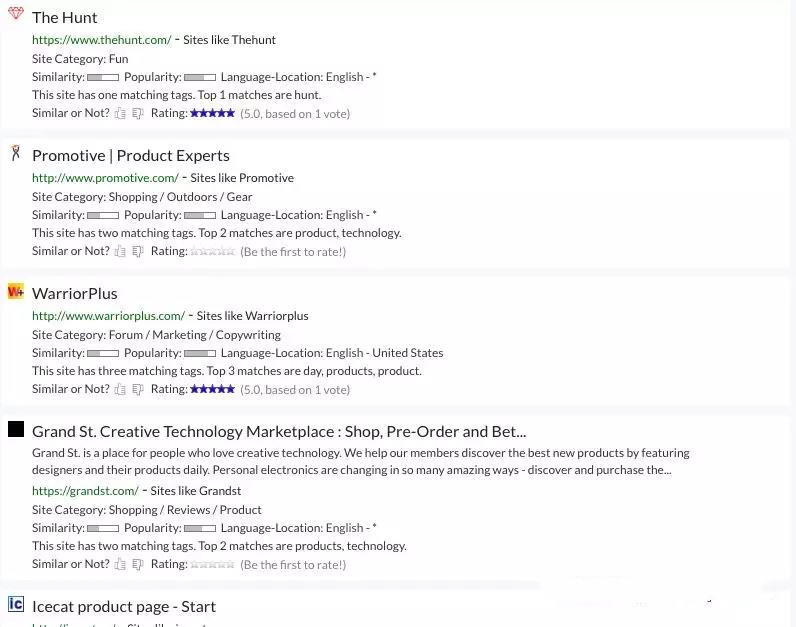Screen dimensions: 796x627
Task: Click Promotive '(Be the first to rate!)'
Action: coord(293,252)
